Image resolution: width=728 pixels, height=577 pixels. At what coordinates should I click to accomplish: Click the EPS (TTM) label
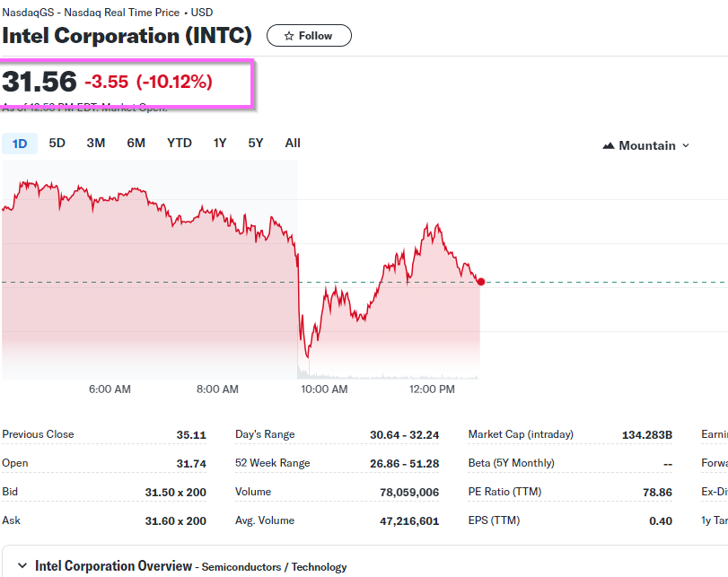(x=494, y=520)
